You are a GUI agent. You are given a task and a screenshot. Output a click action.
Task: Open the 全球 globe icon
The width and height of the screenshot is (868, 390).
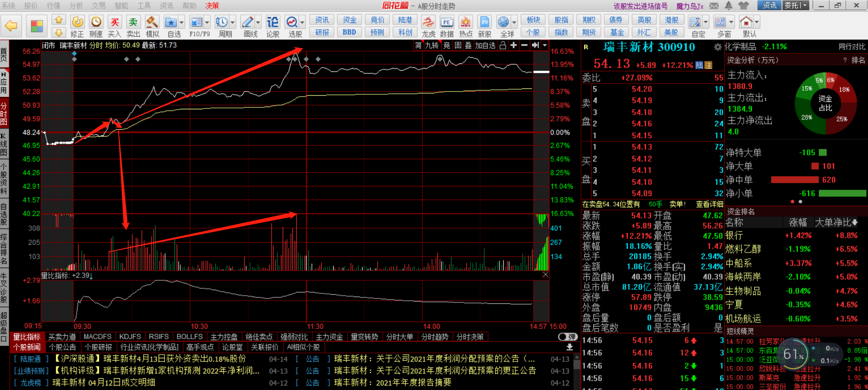(503, 22)
